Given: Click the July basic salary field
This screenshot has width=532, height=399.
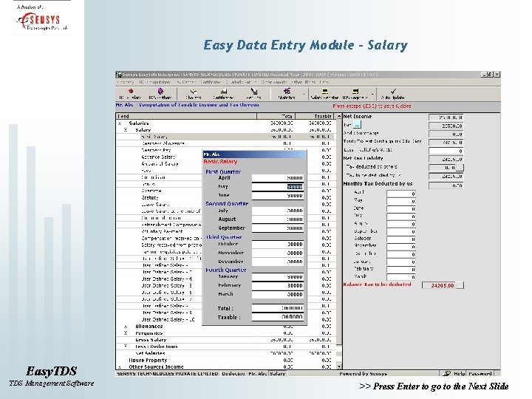Looking at the screenshot, I should tap(278, 211).
